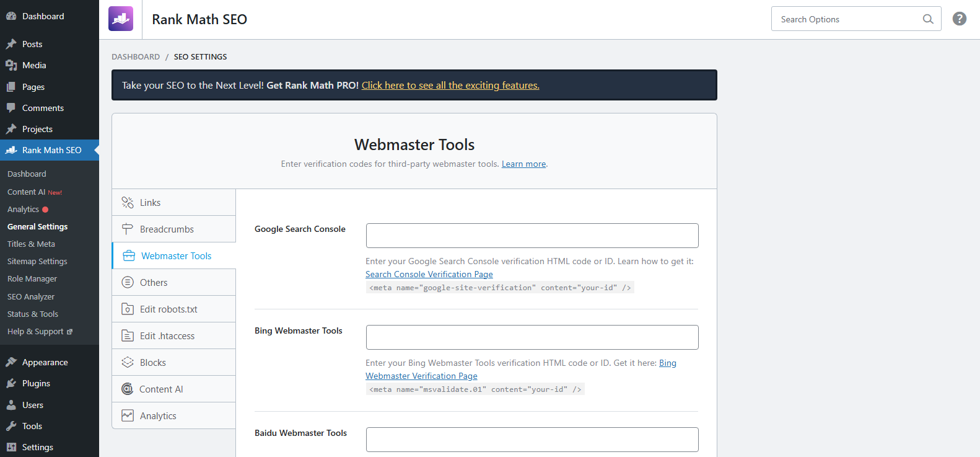
Task: Open the Edit .htaccess tab
Action: point(174,336)
